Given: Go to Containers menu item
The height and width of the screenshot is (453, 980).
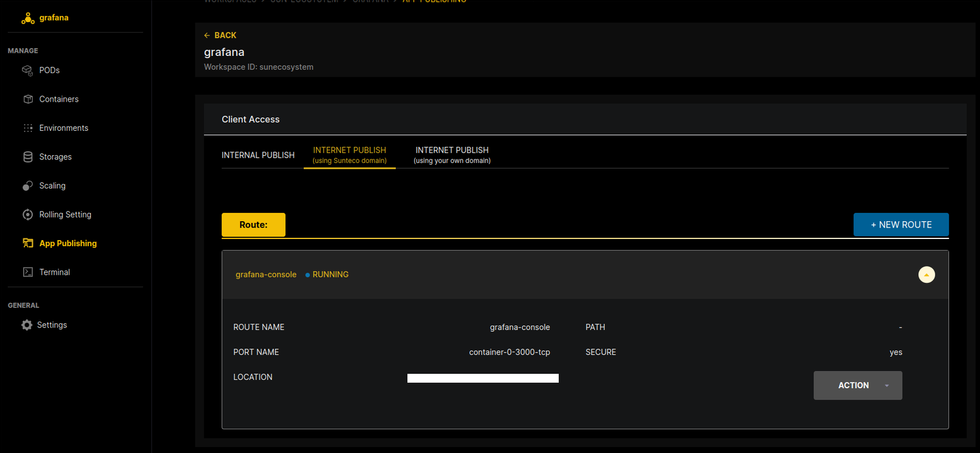Looking at the screenshot, I should point(59,99).
